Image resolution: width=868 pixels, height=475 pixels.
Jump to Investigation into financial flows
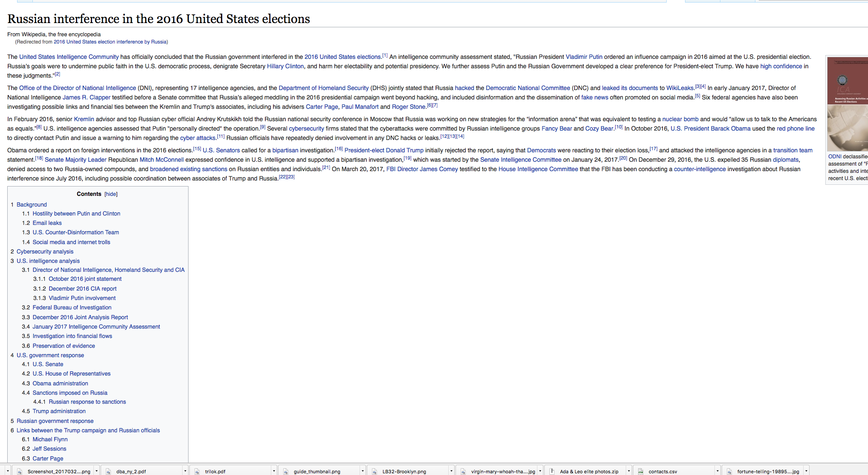tap(73, 336)
